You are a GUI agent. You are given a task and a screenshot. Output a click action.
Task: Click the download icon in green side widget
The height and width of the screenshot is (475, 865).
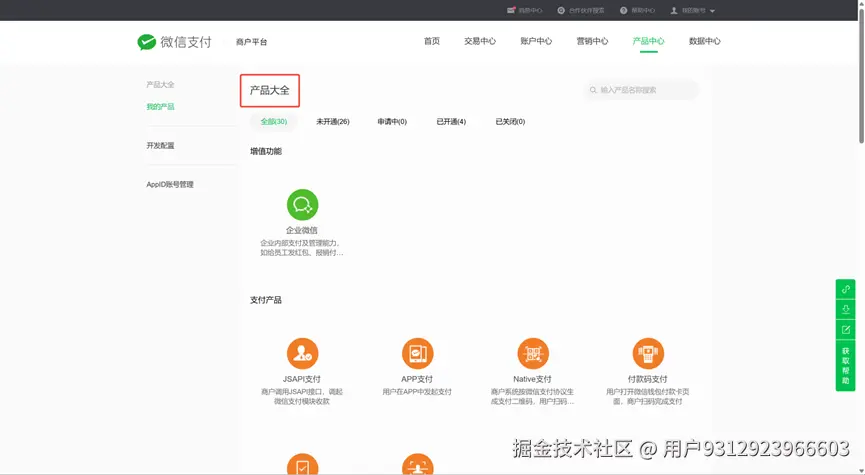tap(846, 309)
